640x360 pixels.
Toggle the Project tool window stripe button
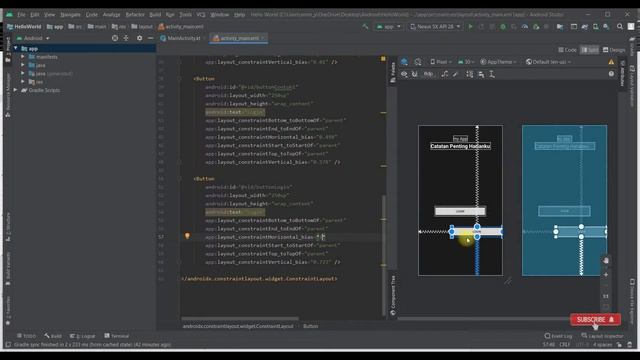pyautogui.click(x=8, y=49)
